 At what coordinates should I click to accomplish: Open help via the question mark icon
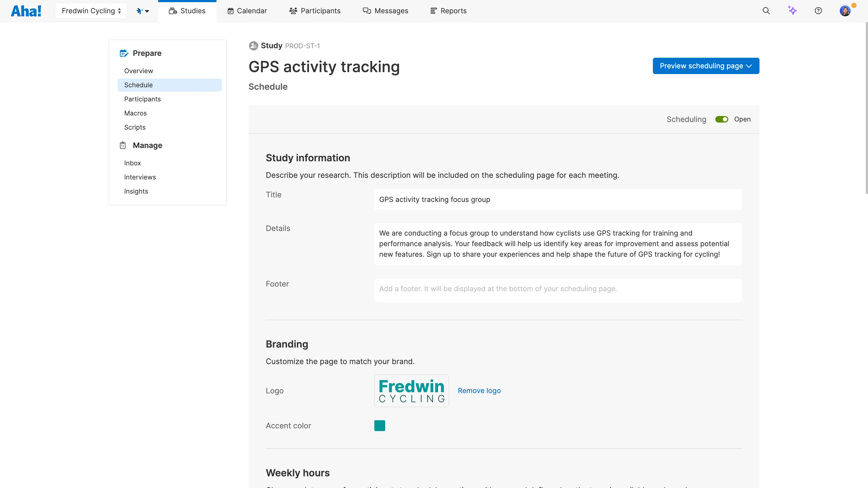819,11
